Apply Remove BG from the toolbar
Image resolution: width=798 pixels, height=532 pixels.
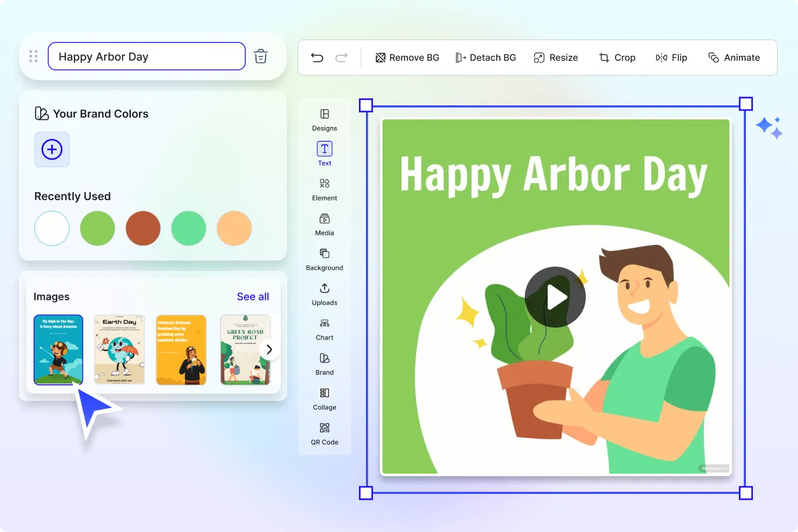407,57
